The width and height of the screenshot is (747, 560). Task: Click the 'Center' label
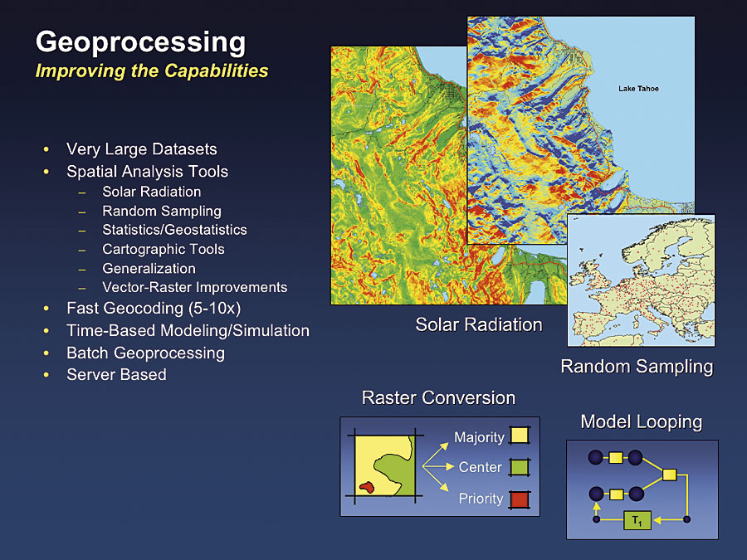(x=481, y=467)
